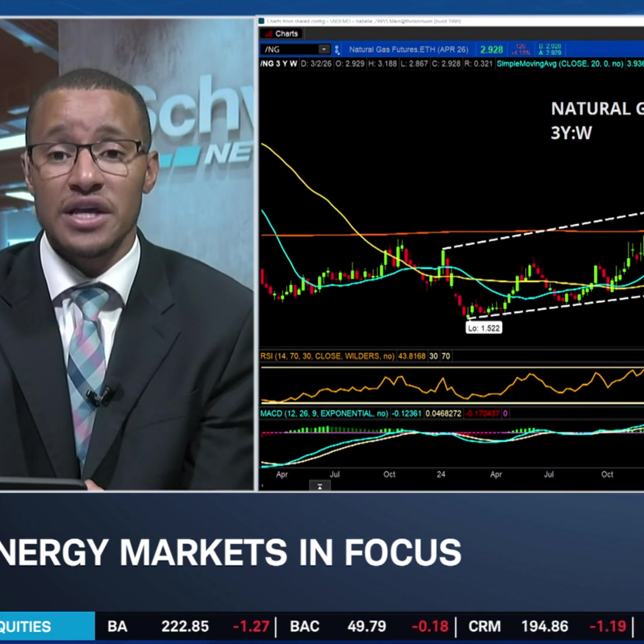This screenshot has width=644, height=644.
Task: Click the symbol link icon beside /NG
Action: tap(337, 50)
